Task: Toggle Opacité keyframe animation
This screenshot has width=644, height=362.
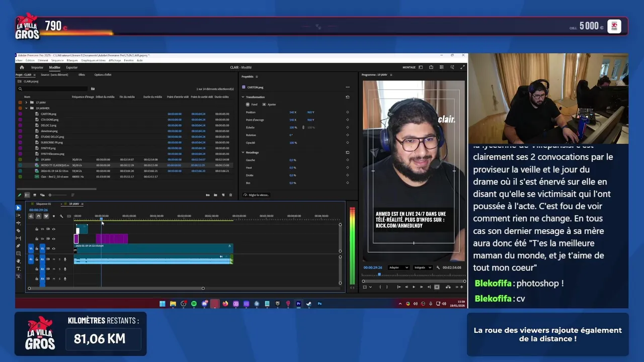Action: (347, 142)
